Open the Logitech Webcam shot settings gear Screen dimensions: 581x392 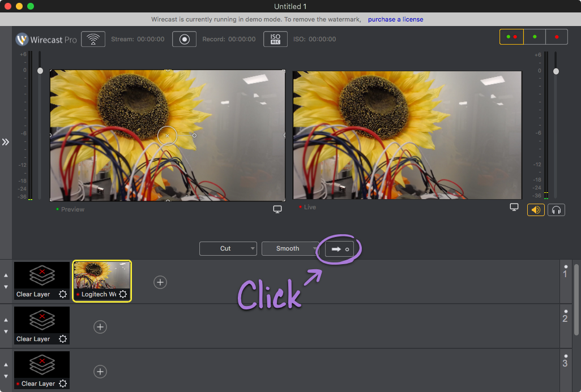pyautogui.click(x=123, y=294)
